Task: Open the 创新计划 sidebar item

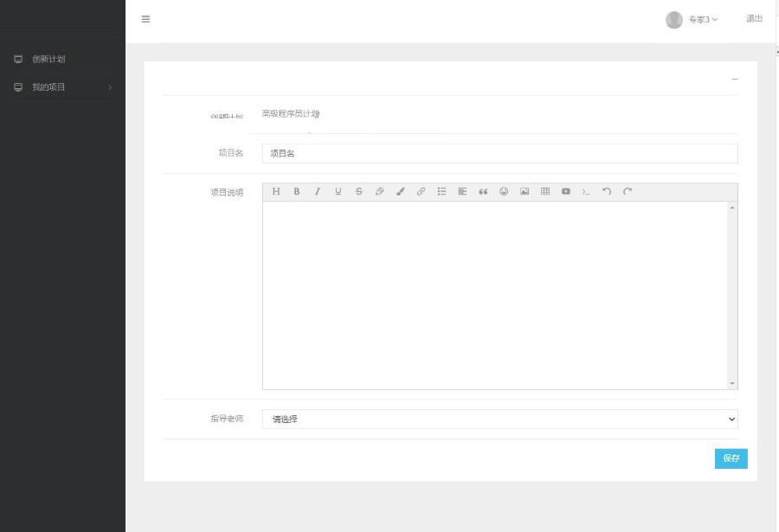Action: pyautogui.click(x=48, y=60)
